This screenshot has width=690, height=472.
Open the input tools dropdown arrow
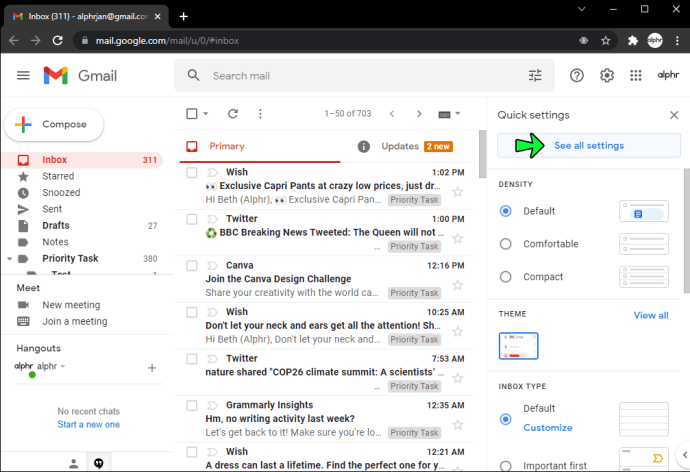coord(458,113)
